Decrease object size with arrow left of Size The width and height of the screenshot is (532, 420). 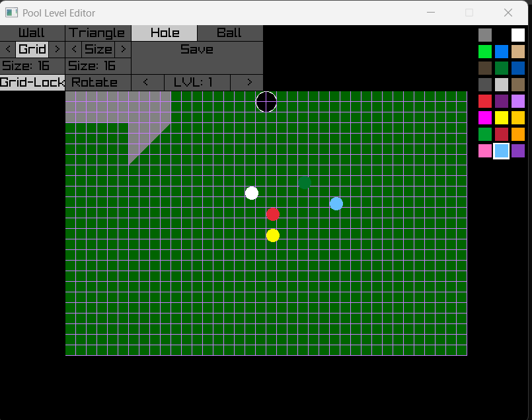point(73,50)
